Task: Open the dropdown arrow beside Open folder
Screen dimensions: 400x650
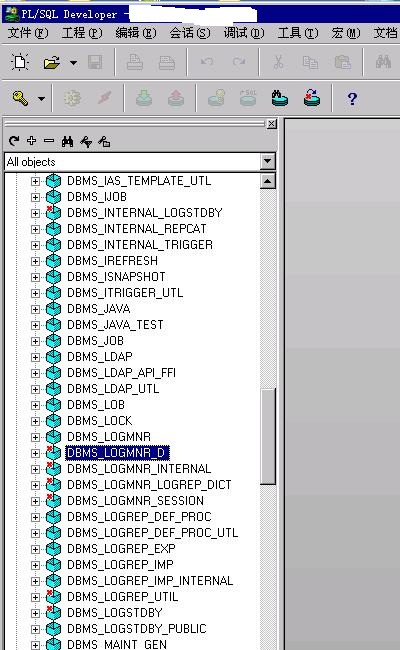Action: click(x=73, y=63)
